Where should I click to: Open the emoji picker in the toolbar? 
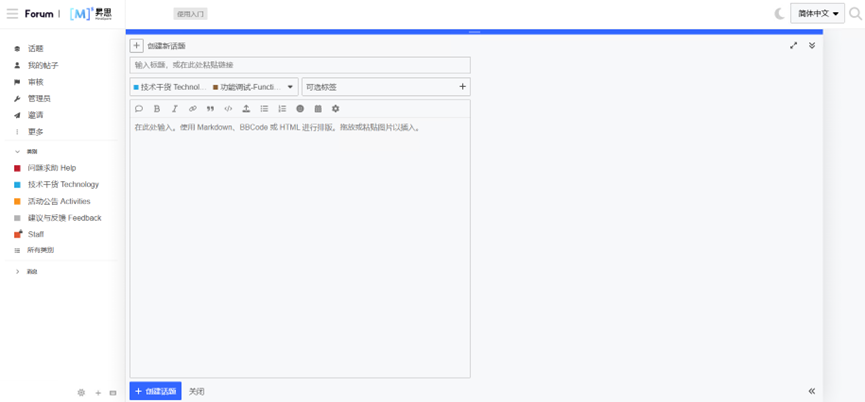click(300, 109)
